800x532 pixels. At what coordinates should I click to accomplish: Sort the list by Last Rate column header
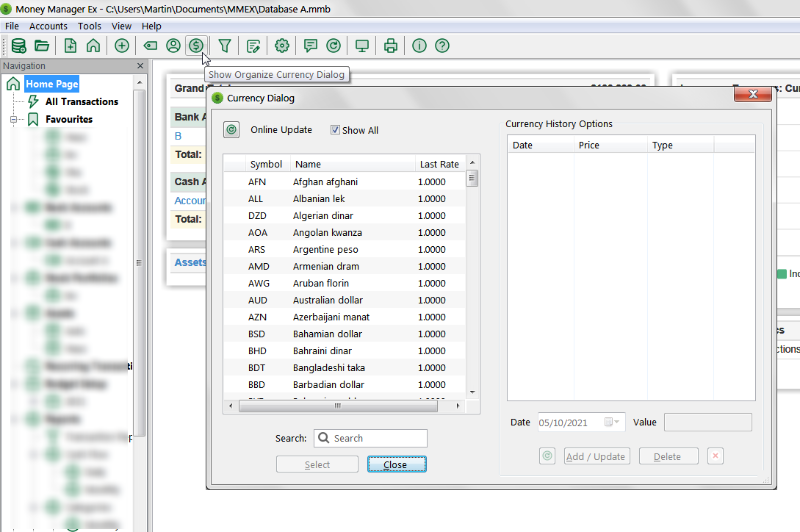(x=439, y=164)
